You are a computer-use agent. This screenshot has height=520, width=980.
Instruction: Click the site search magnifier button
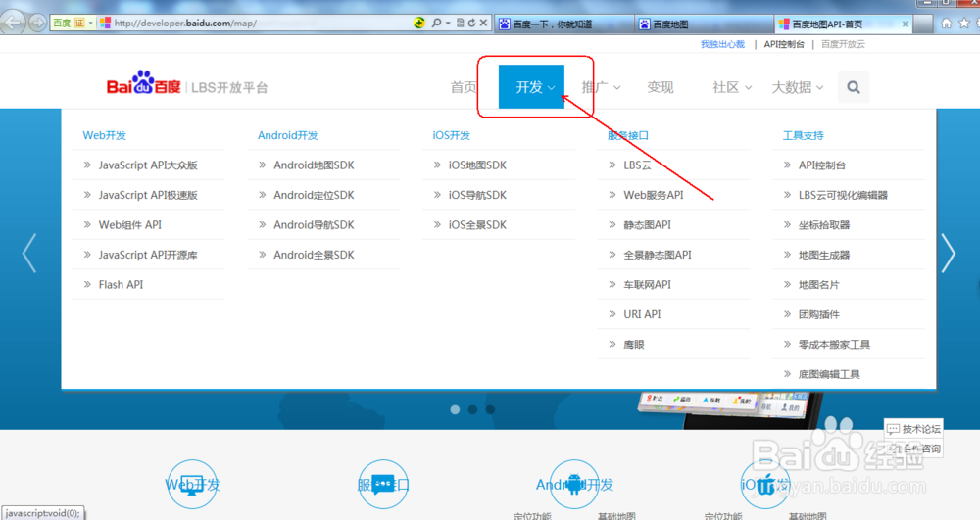tap(854, 87)
